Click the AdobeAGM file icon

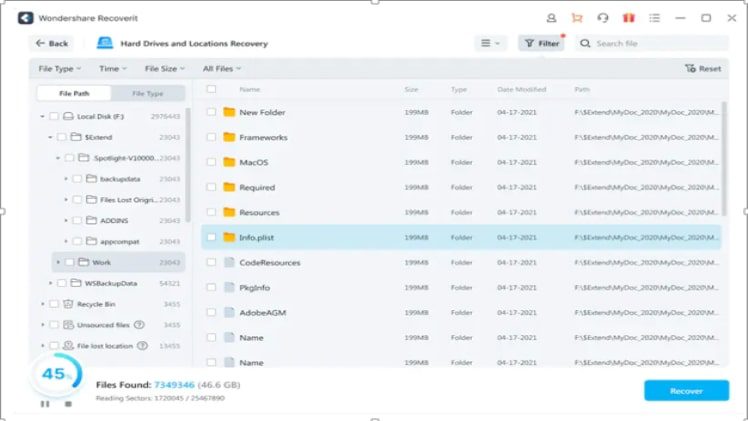pyautogui.click(x=229, y=312)
